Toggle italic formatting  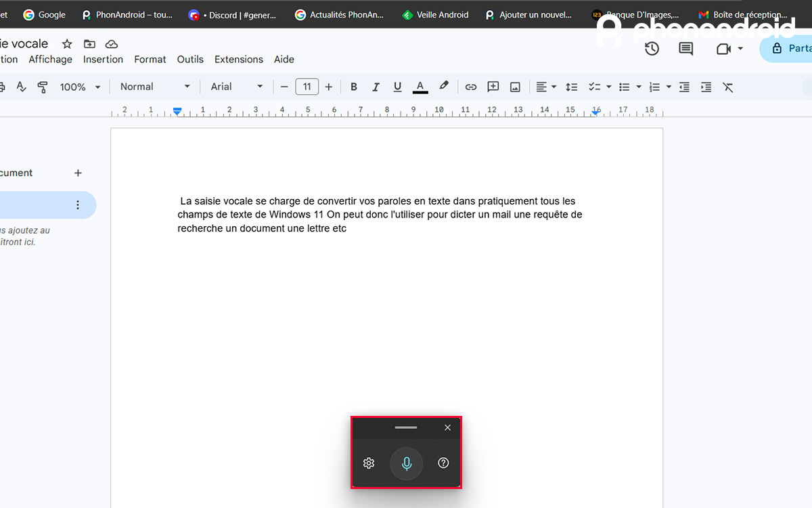tap(376, 87)
